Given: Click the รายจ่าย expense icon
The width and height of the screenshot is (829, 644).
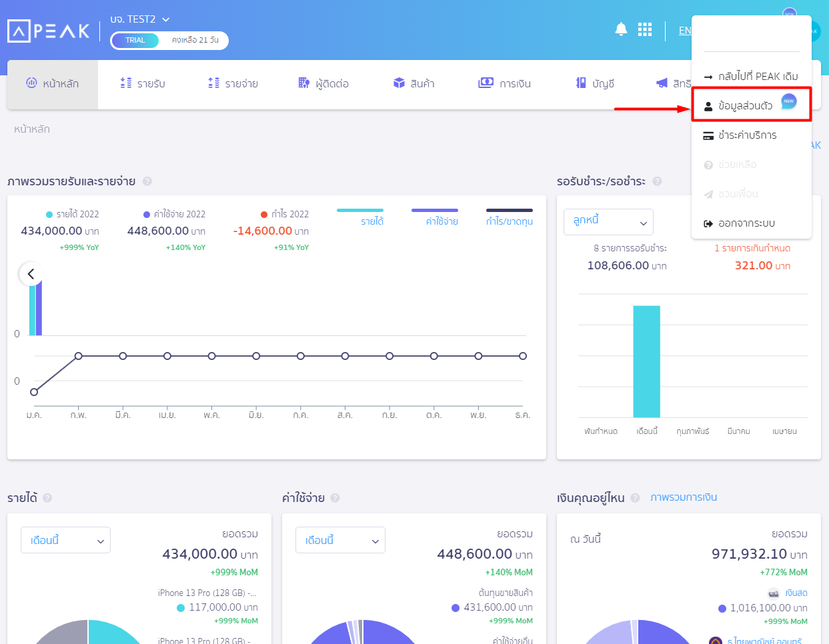Looking at the screenshot, I should [213, 83].
